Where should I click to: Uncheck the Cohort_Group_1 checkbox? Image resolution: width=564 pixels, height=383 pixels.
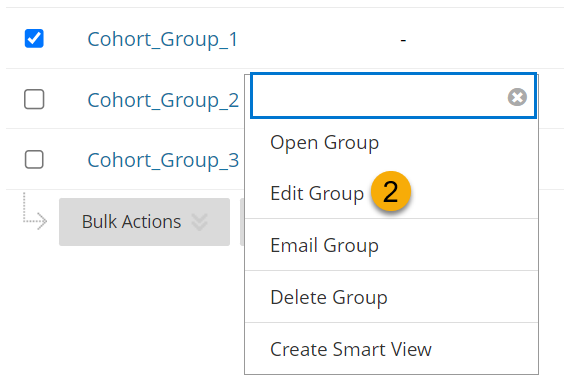pos(34,38)
